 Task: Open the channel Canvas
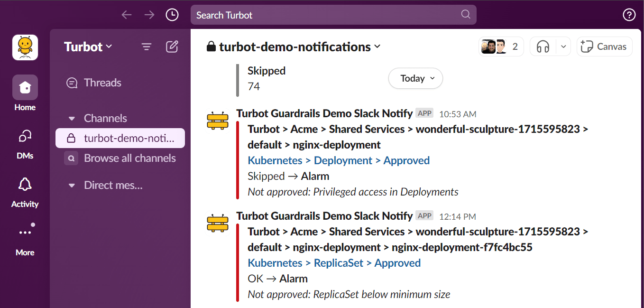tap(604, 46)
